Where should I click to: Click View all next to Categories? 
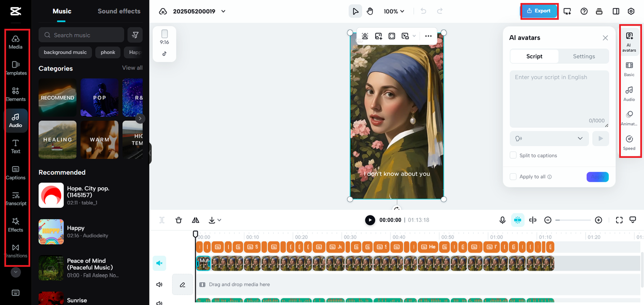(x=132, y=67)
